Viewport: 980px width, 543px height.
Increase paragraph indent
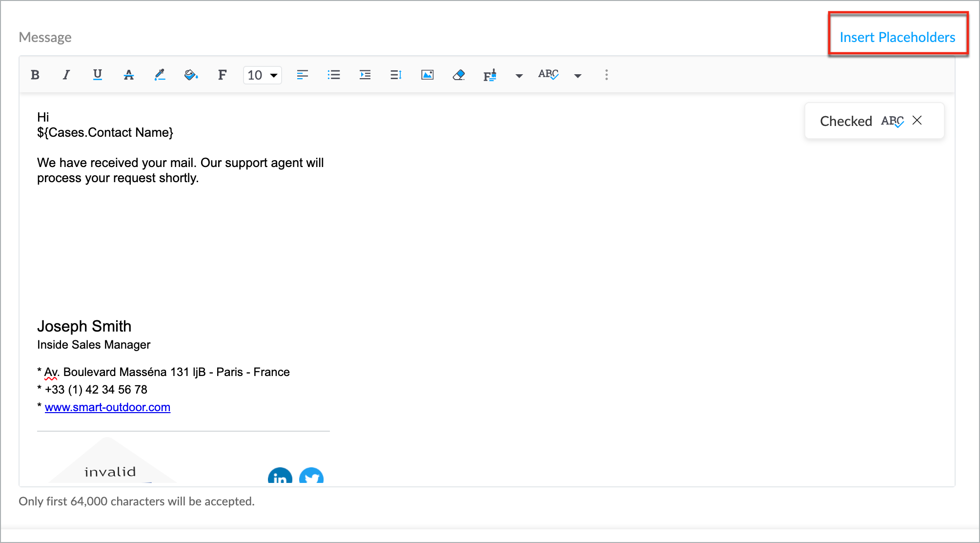365,75
